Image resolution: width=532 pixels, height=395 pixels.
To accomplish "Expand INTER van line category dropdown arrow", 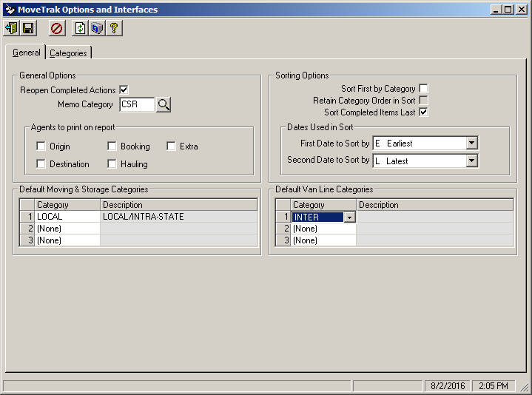I will point(349,217).
